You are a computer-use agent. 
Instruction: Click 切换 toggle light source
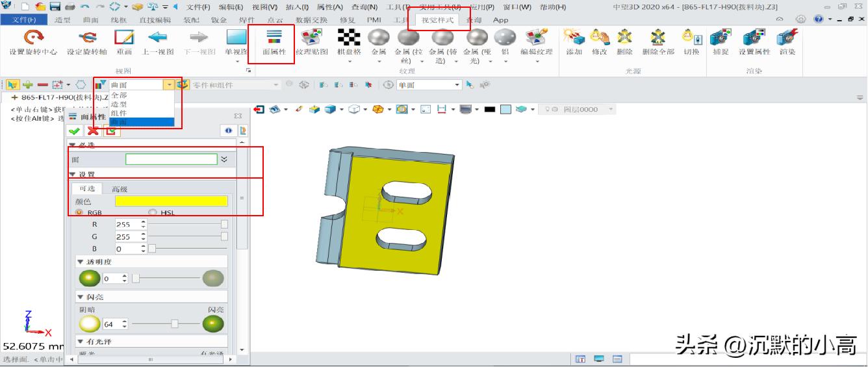tap(691, 43)
